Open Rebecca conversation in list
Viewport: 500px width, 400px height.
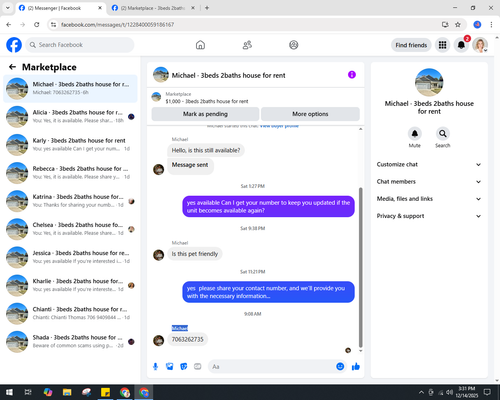[x=70, y=173]
